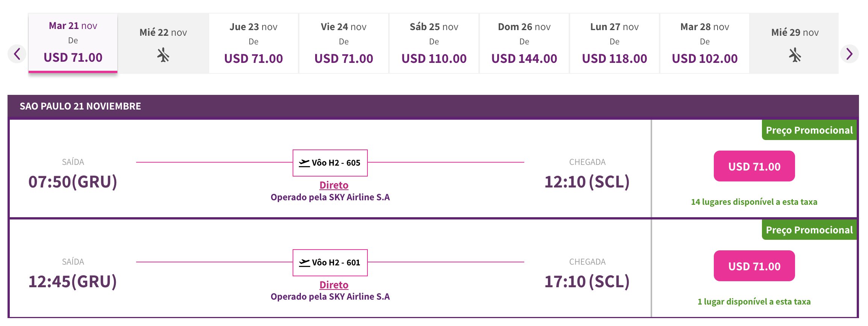
Task: Click plane icon in Vôo H2 - 605 box
Action: coord(304,163)
